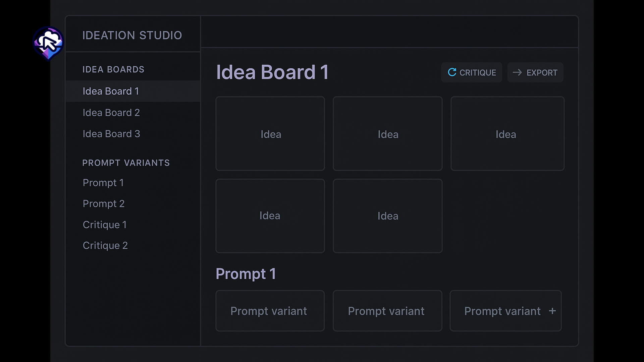Open the middle Idea card, top row
This screenshot has height=362, width=644.
point(387,134)
